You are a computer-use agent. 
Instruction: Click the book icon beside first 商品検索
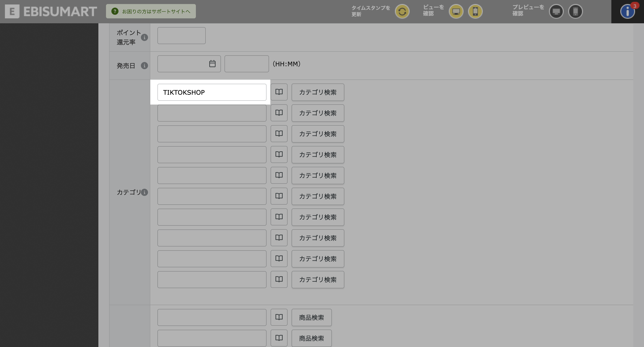[x=279, y=317]
